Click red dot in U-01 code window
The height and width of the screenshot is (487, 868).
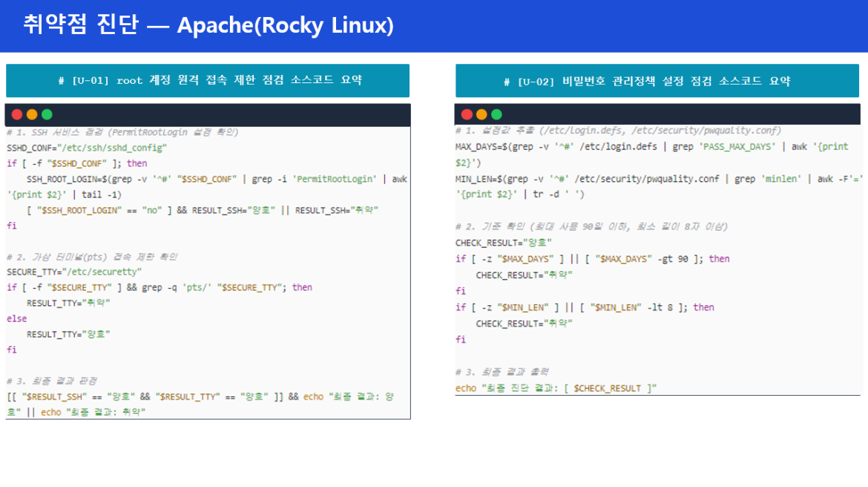tap(17, 114)
